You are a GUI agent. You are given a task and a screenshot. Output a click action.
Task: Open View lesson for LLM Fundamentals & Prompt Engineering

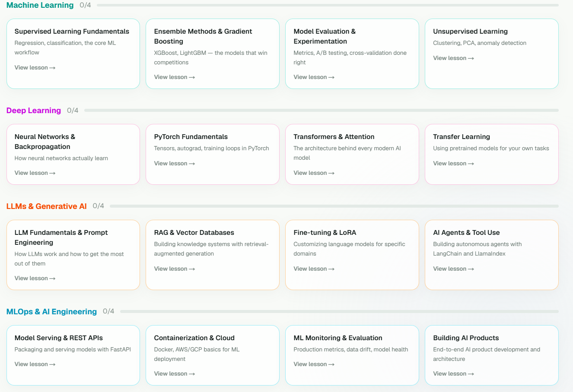coord(35,278)
